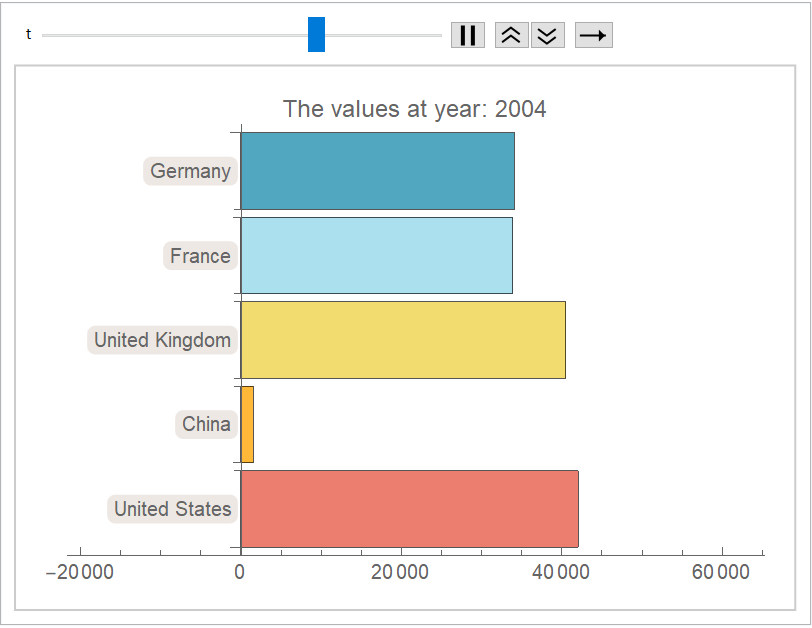The image size is (812, 628).
Task: Toggle the animation direction arrow button
Action: [593, 35]
